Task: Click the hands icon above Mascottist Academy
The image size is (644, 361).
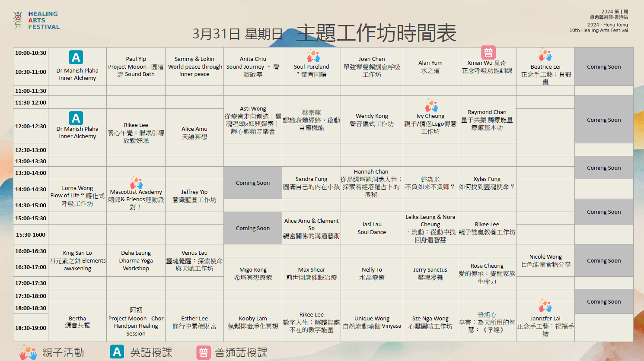Action: [x=136, y=183]
